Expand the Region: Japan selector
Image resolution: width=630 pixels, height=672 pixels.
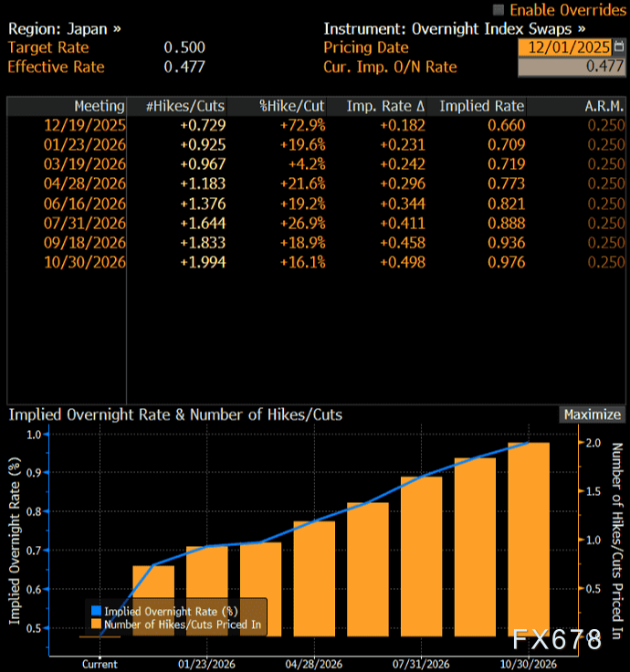(x=64, y=28)
